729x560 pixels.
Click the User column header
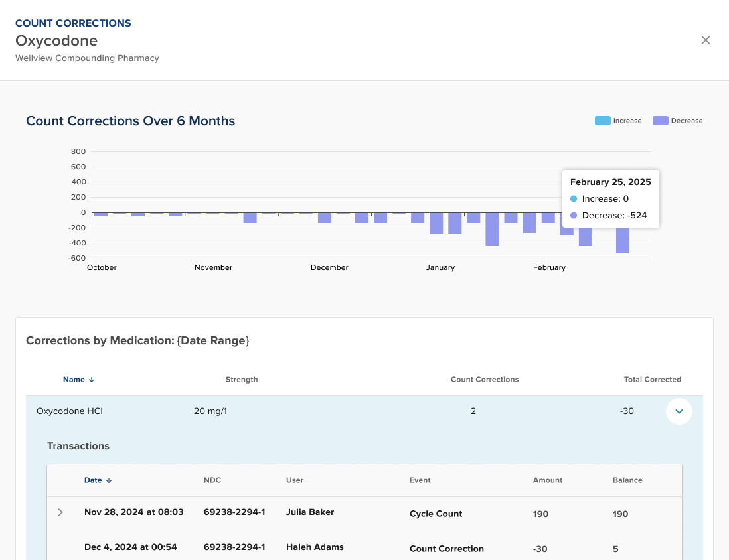pyautogui.click(x=295, y=480)
